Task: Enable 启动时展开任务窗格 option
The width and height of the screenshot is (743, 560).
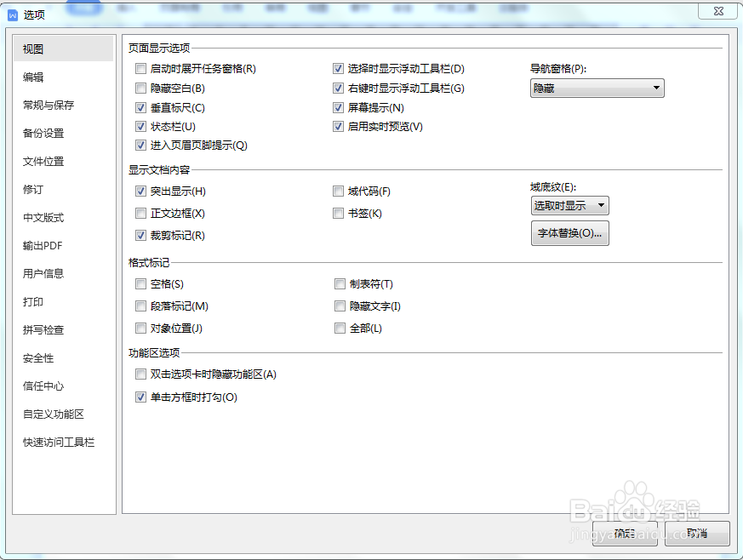Action: (141, 68)
